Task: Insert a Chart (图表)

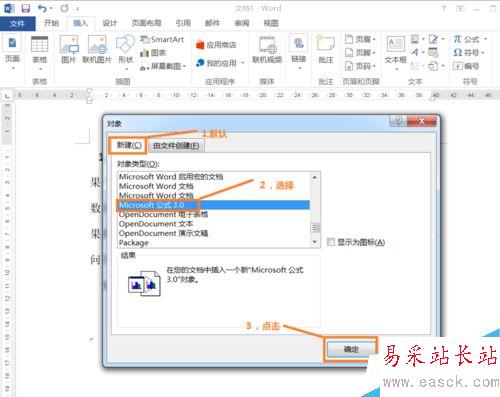Action: pos(153,53)
